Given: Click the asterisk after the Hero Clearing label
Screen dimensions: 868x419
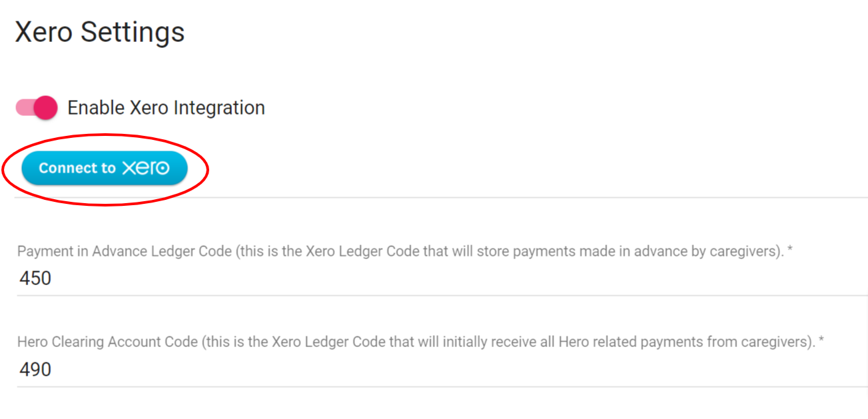Looking at the screenshot, I should coord(821,341).
